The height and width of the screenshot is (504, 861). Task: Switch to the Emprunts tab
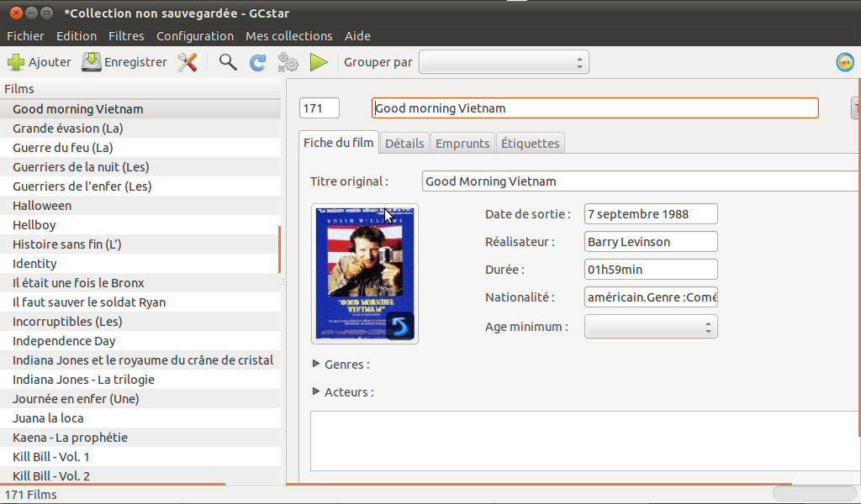(462, 144)
